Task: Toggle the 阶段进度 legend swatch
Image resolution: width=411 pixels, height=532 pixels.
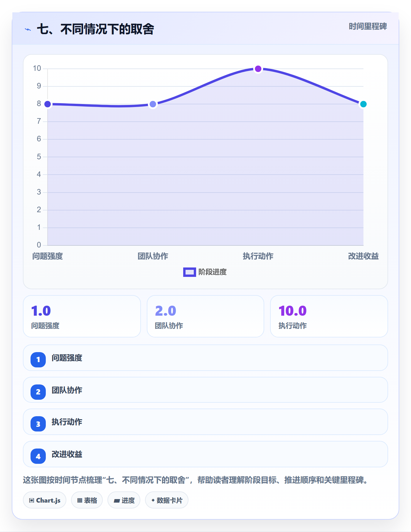Action: point(189,272)
